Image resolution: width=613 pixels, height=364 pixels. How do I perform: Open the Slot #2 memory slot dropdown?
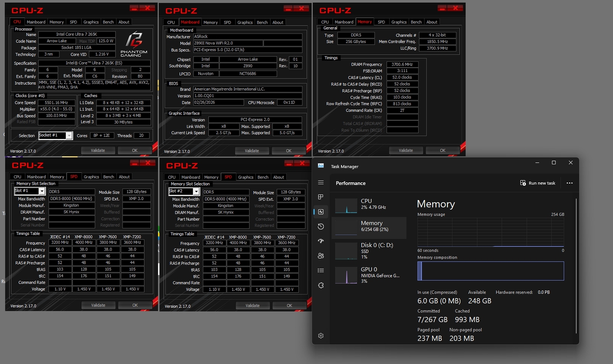click(195, 192)
